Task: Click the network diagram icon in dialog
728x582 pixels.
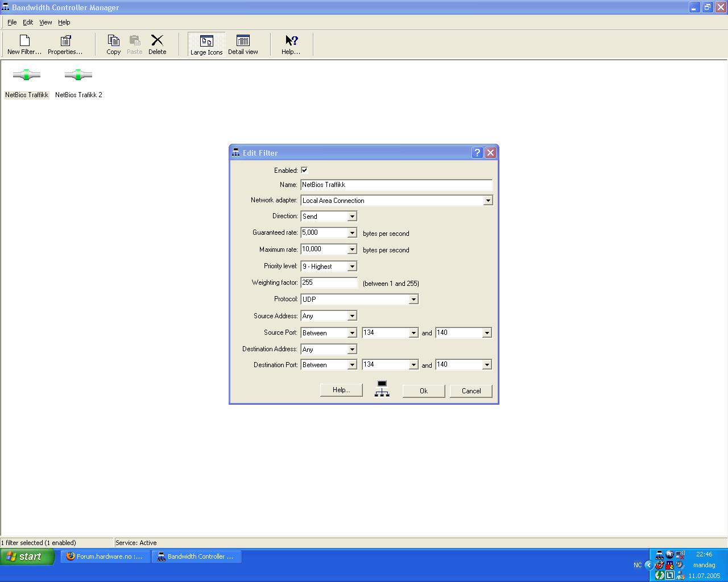Action: [382, 389]
